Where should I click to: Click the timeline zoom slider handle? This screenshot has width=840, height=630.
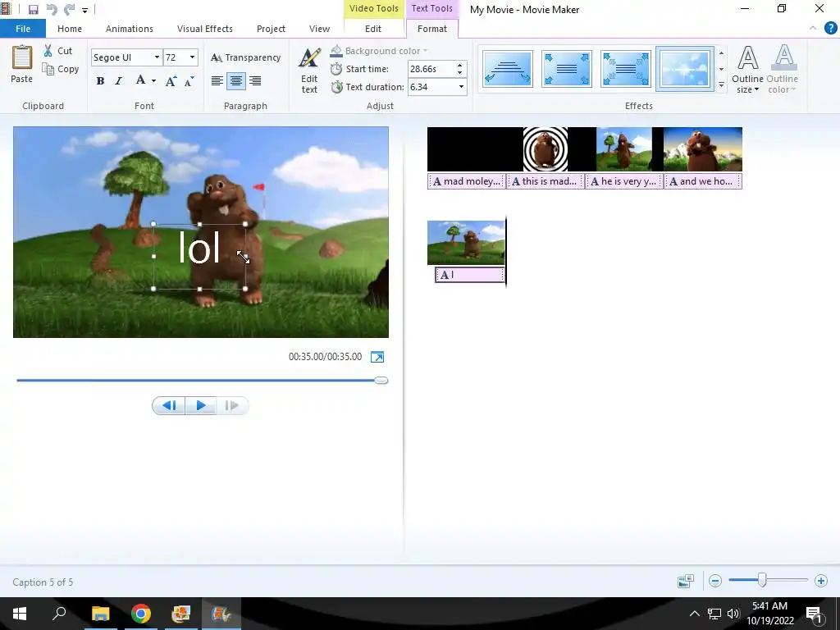(762, 580)
